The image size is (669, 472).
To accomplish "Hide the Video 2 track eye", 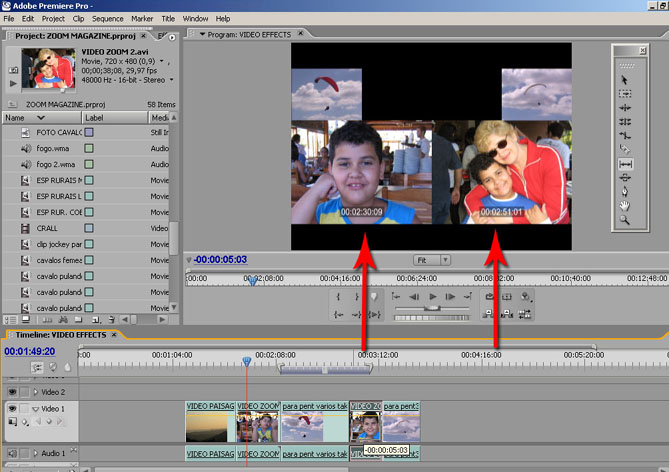I will click(13, 392).
